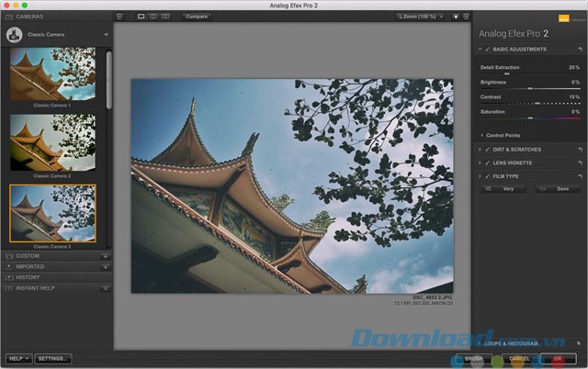Toggle the Lens Vignette checkbox
Screen dimensions: 588x369
[487, 162]
